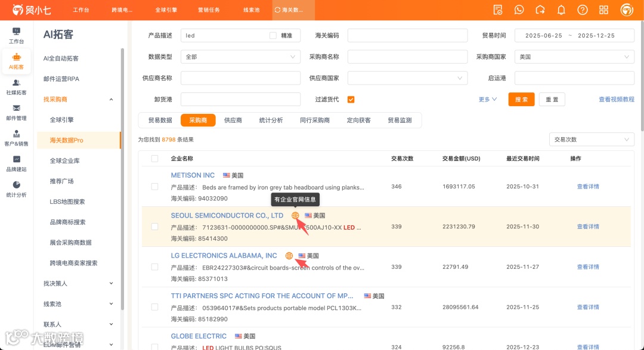Select 品牌商标搜索 in the sidebar

coord(68,222)
